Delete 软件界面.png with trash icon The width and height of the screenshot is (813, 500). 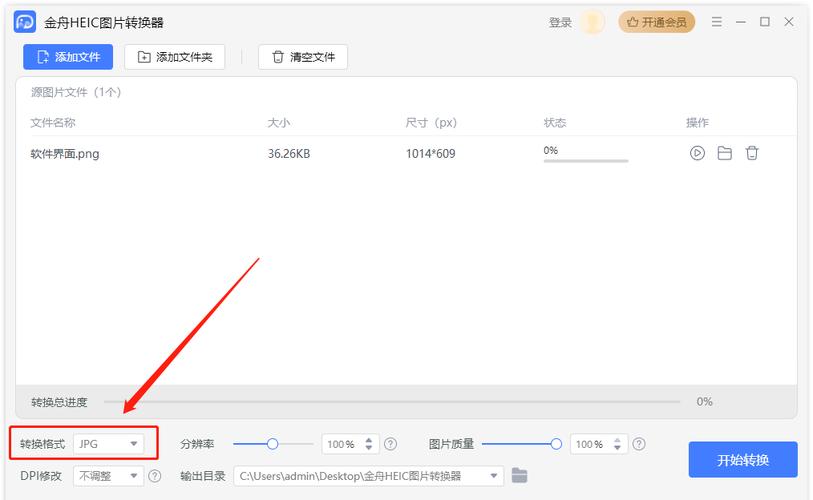[x=752, y=153]
